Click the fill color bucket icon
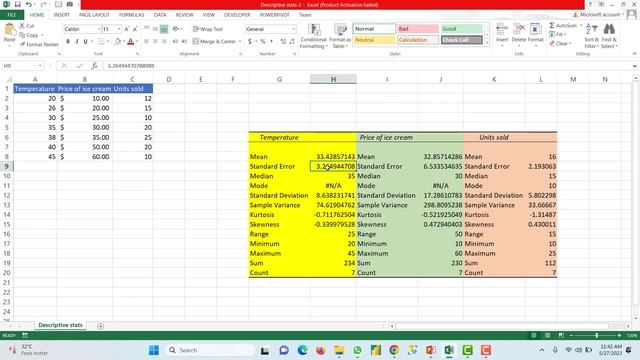This screenshot has width=640, height=360. click(118, 41)
